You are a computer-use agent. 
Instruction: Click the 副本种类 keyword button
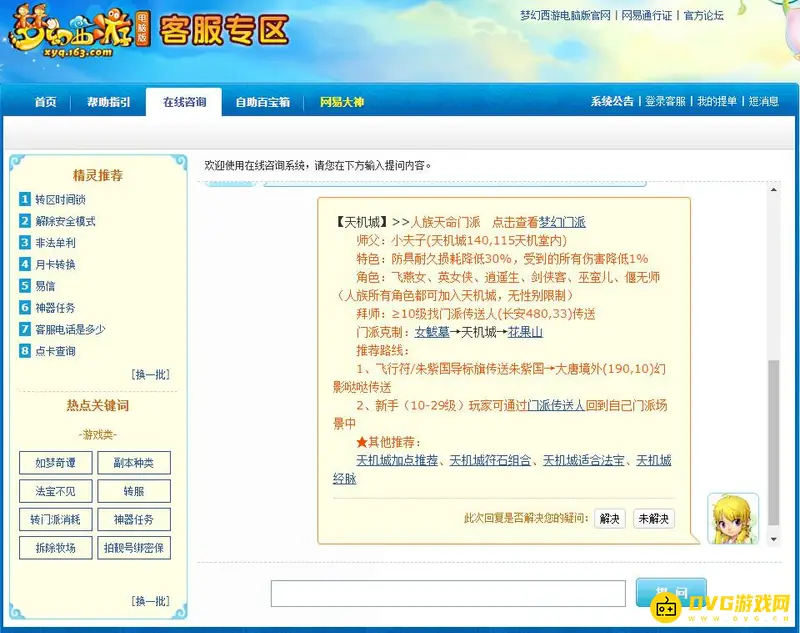click(134, 463)
